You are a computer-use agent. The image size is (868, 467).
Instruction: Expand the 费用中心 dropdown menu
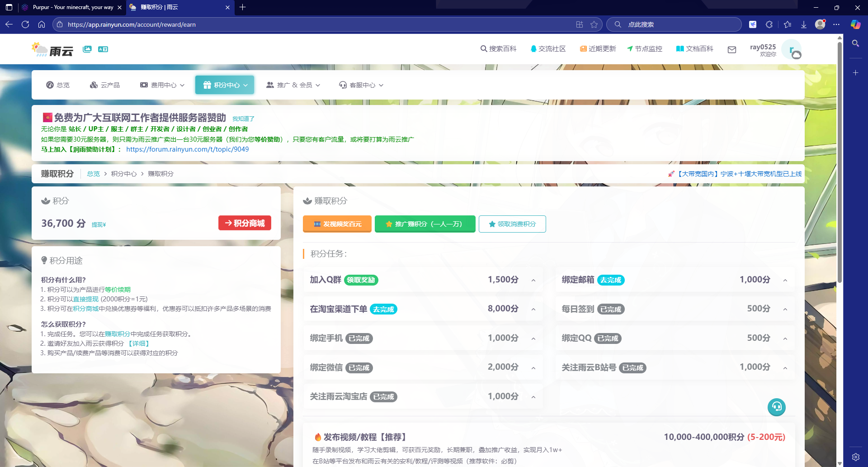coord(162,85)
